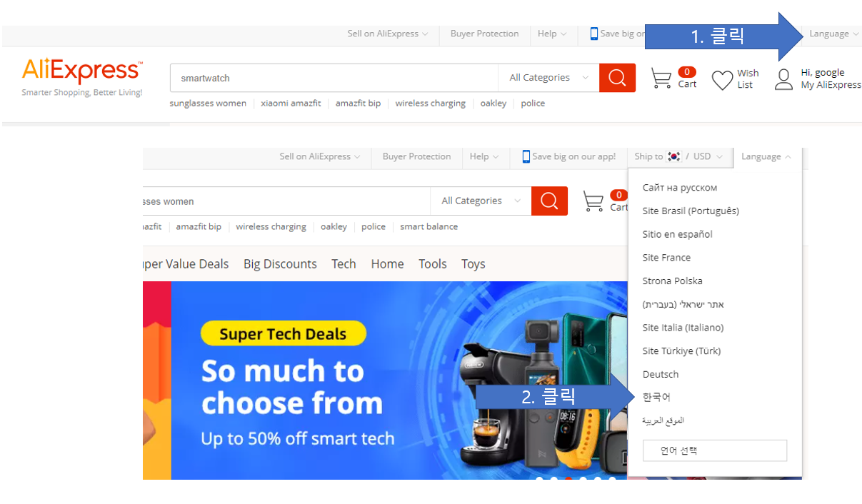862x504 pixels.
Task: Click the user account silhouette icon
Action: click(x=784, y=79)
